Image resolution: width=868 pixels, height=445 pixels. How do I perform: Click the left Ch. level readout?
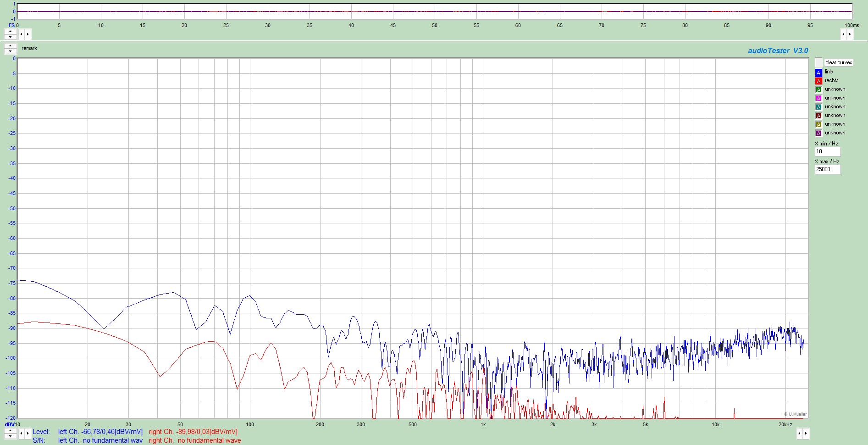click(x=100, y=432)
